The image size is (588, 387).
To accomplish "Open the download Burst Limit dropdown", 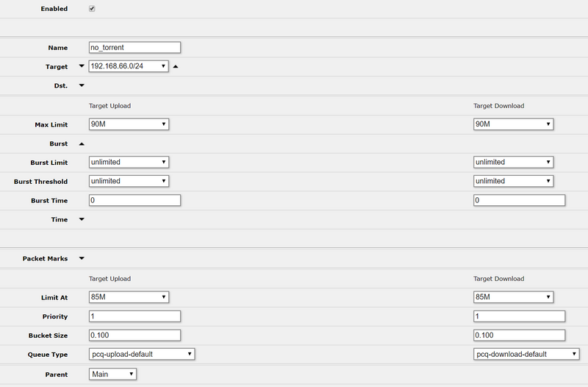I will click(513, 162).
